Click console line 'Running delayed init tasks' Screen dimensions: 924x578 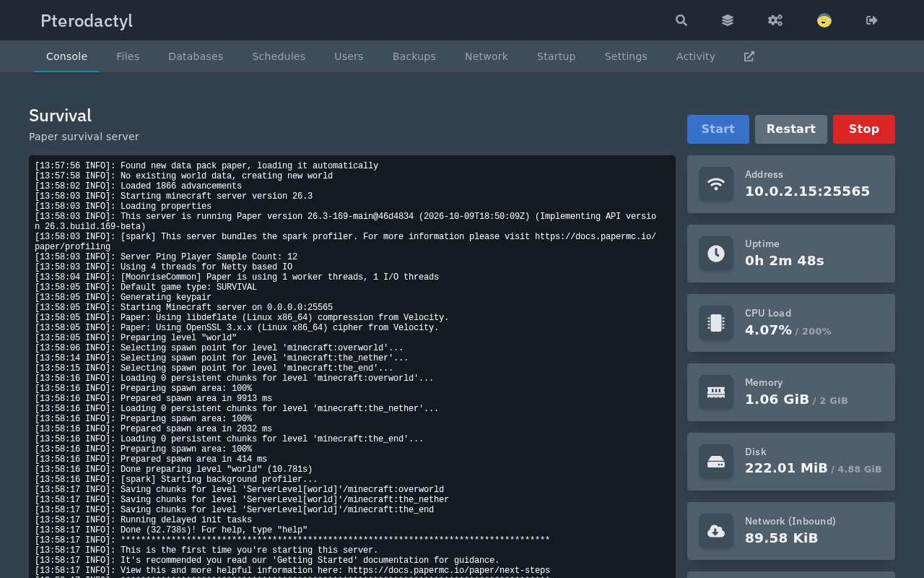pyautogui.click(x=144, y=520)
